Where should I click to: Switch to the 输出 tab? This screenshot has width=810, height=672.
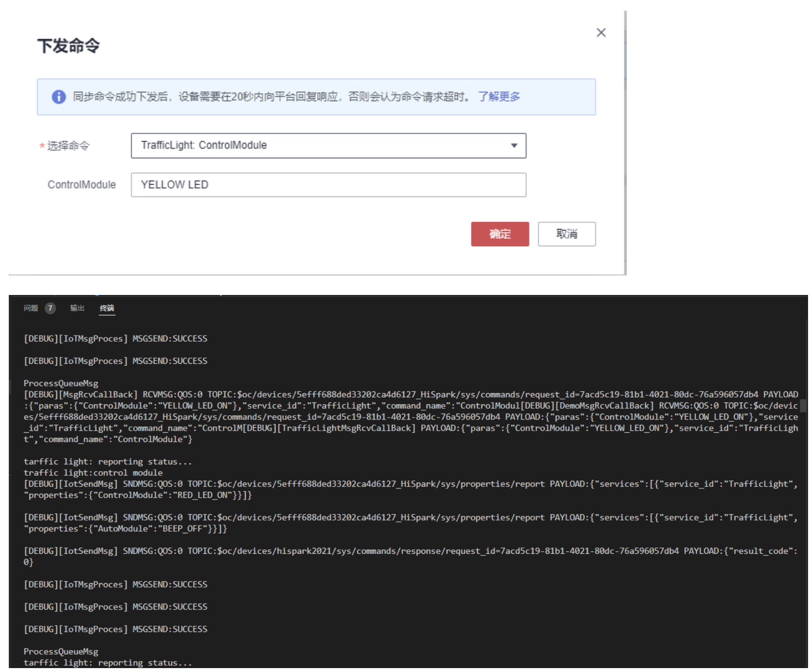click(77, 308)
